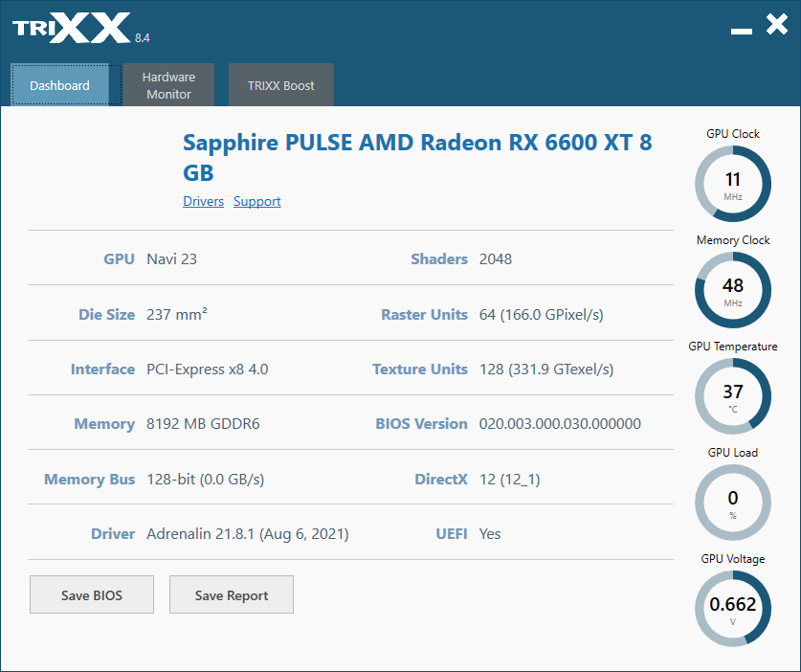Click the 'Shaders' label

pos(439,259)
